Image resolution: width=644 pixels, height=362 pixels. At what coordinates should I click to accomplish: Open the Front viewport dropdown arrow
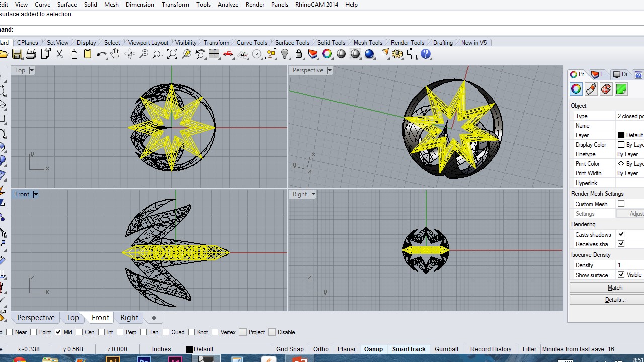35,194
